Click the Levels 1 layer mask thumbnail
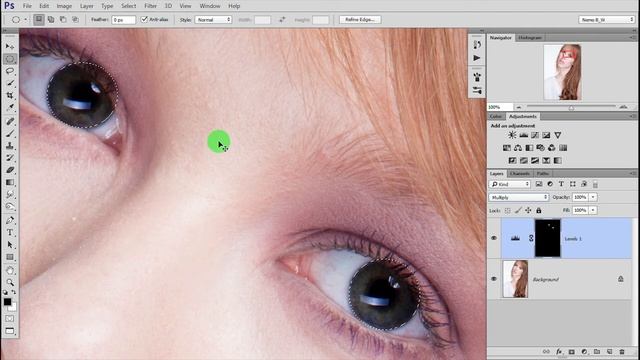 548,238
